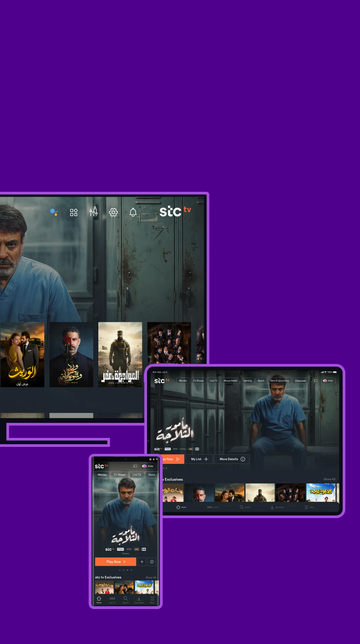Tap Play Now on the phone

[116, 562]
